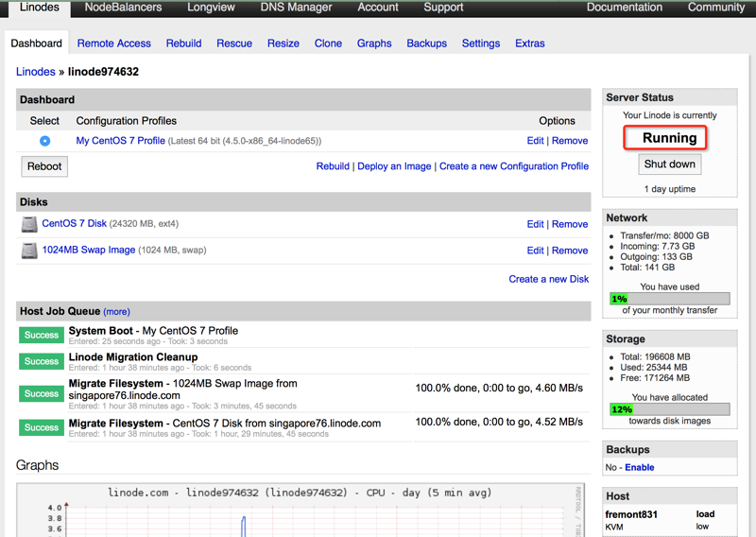The width and height of the screenshot is (756, 537).
Task: Select the My CentOS 7 Profile radio button
Action: coord(44,141)
